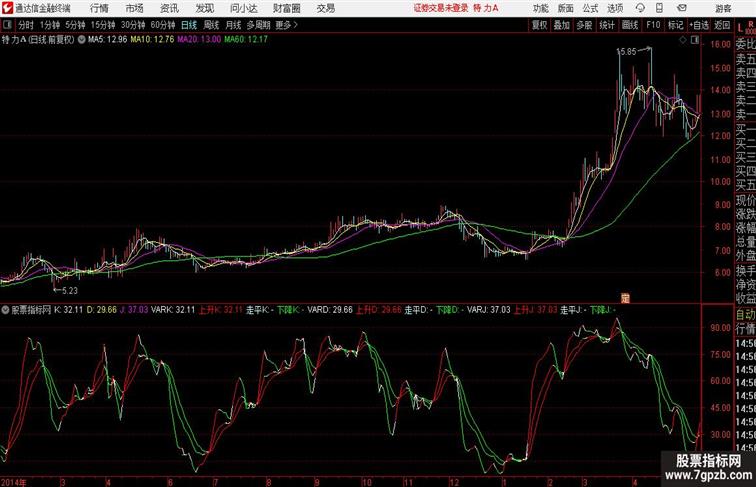
Task: Click the 标记 mark button
Action: [675, 25]
